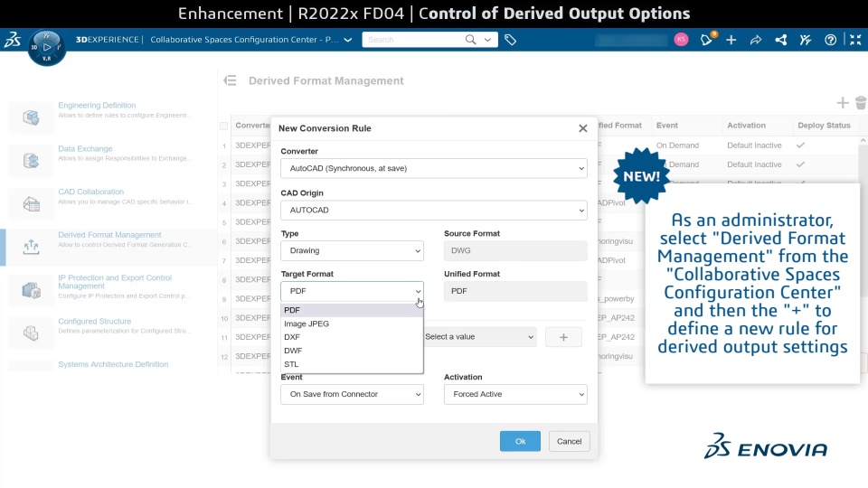Open the notifications icon
The image size is (868, 488).
point(706,39)
